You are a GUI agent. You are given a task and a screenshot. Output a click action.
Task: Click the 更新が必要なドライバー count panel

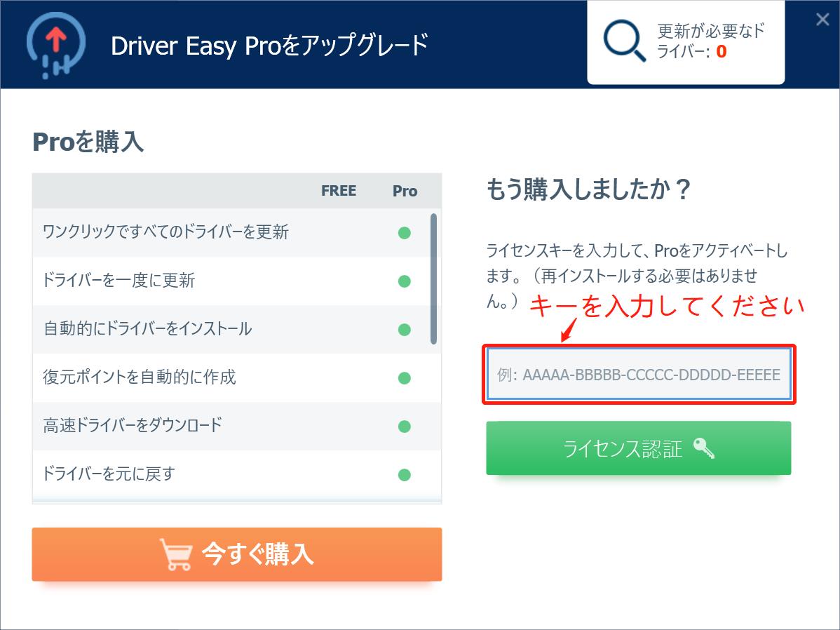(x=686, y=42)
